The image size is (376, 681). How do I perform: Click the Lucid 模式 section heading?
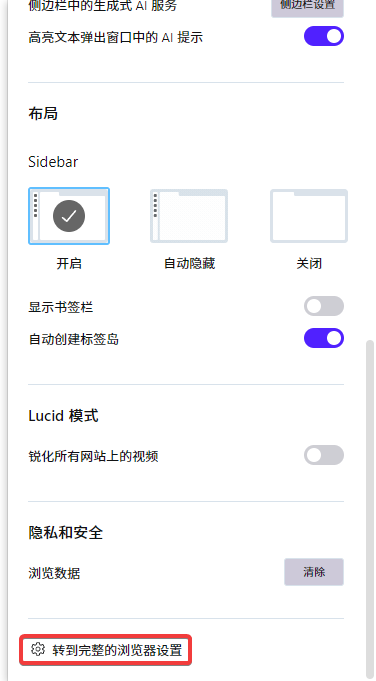(x=63, y=416)
